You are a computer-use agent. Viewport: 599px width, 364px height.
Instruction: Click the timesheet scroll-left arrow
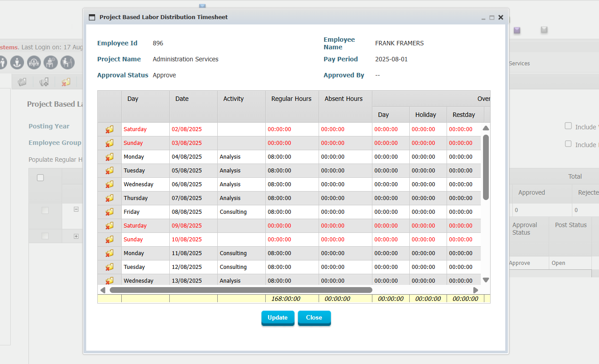pos(103,290)
